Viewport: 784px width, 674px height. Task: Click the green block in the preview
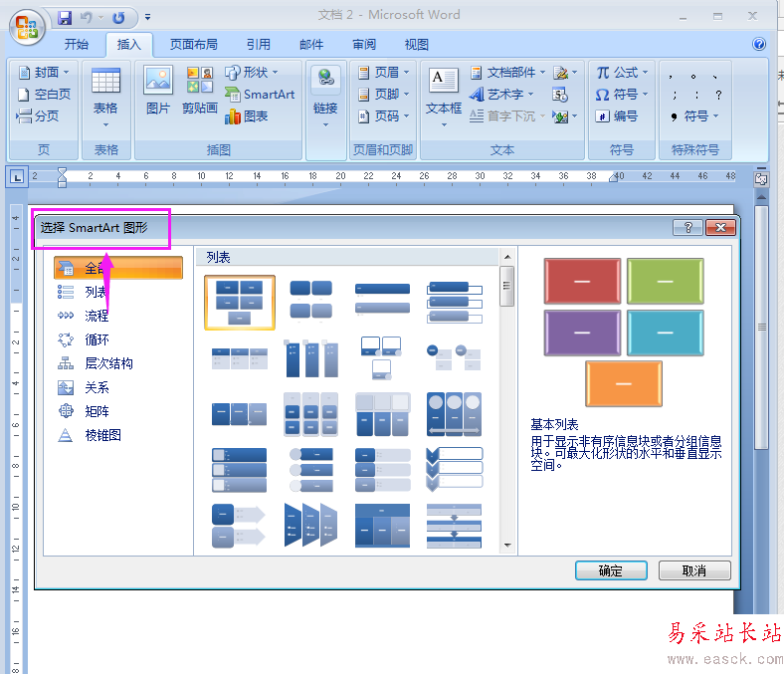tap(666, 281)
